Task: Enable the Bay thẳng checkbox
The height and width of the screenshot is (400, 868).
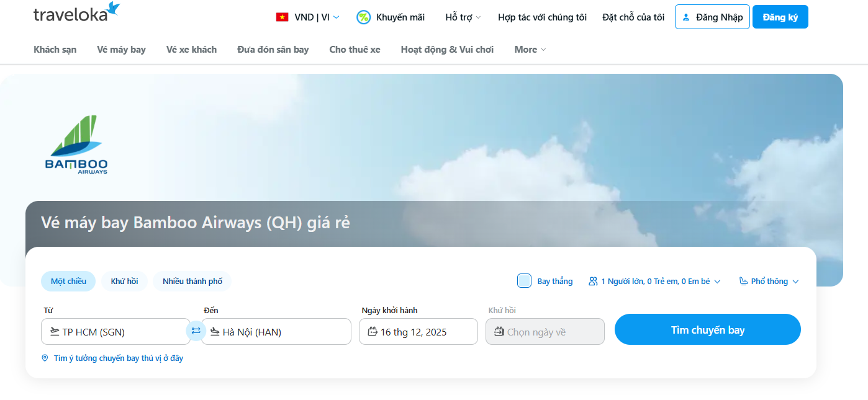Action: pyautogui.click(x=524, y=281)
